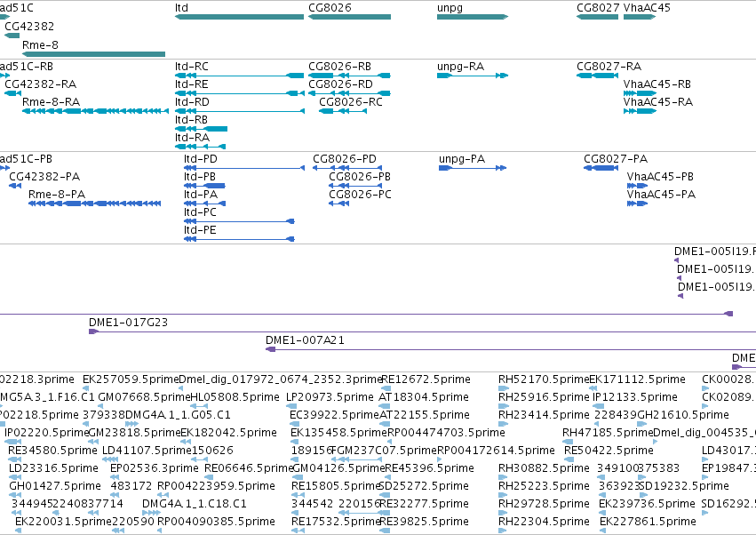This screenshot has width=756, height=535.
Task: Select the CG8026 gene bar
Action: pyautogui.click(x=349, y=17)
